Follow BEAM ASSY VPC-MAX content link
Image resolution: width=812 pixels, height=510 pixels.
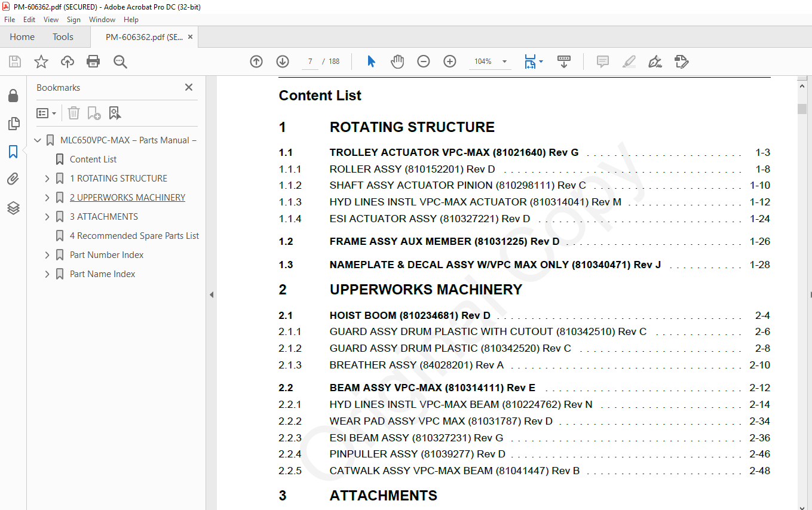coord(433,388)
